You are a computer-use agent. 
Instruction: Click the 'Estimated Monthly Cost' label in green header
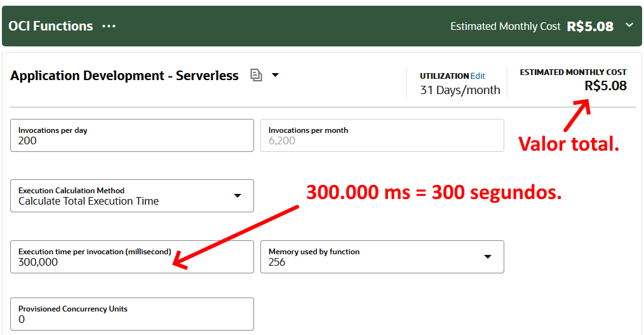(x=506, y=26)
